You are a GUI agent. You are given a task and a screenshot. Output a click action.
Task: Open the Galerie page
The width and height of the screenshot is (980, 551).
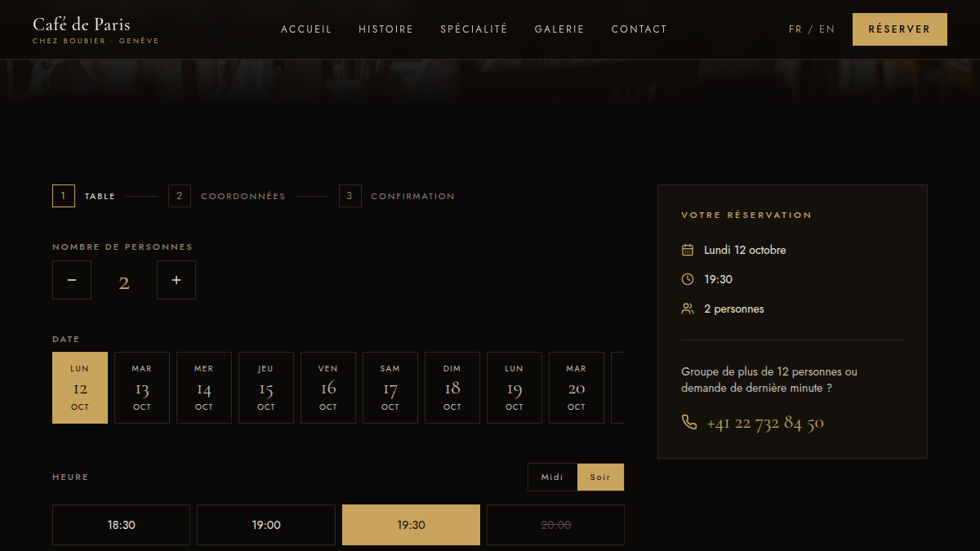(x=559, y=29)
